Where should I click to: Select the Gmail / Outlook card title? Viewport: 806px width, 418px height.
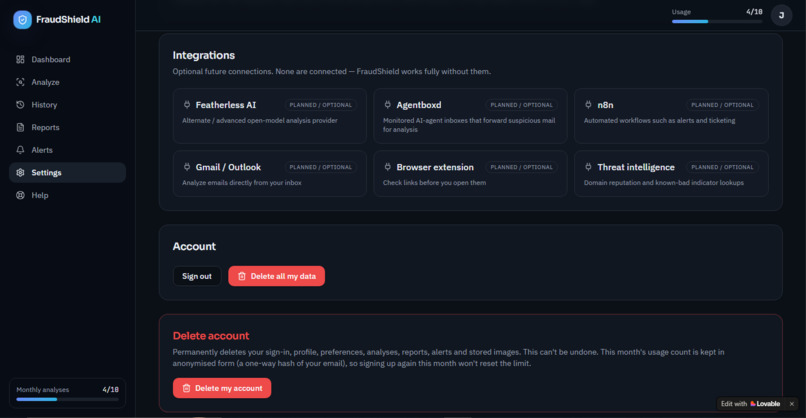click(228, 167)
